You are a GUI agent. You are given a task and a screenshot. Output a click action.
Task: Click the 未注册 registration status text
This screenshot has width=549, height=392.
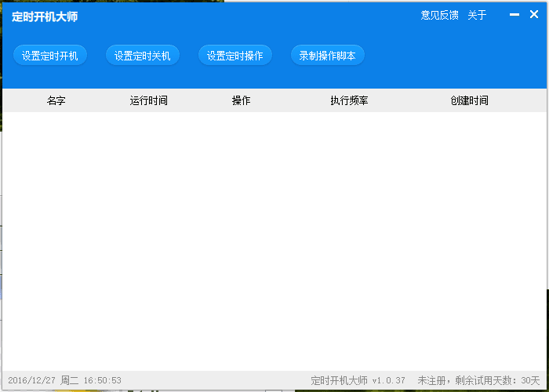431,380
